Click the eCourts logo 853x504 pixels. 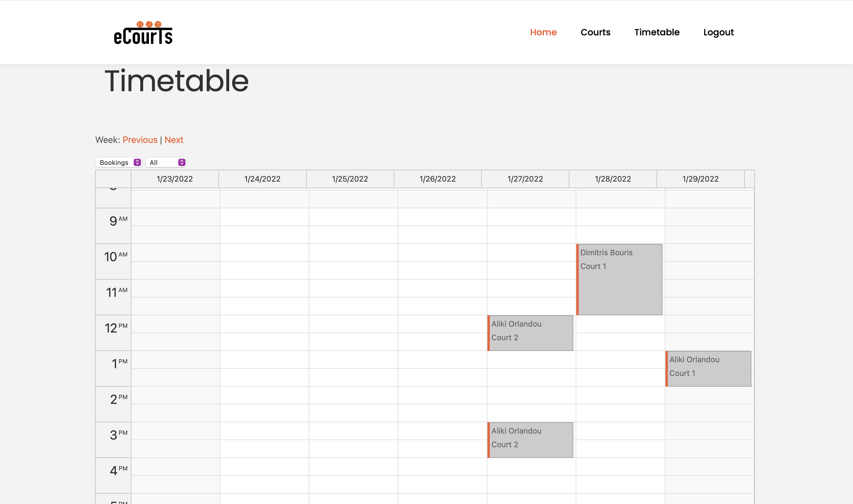coord(143,33)
